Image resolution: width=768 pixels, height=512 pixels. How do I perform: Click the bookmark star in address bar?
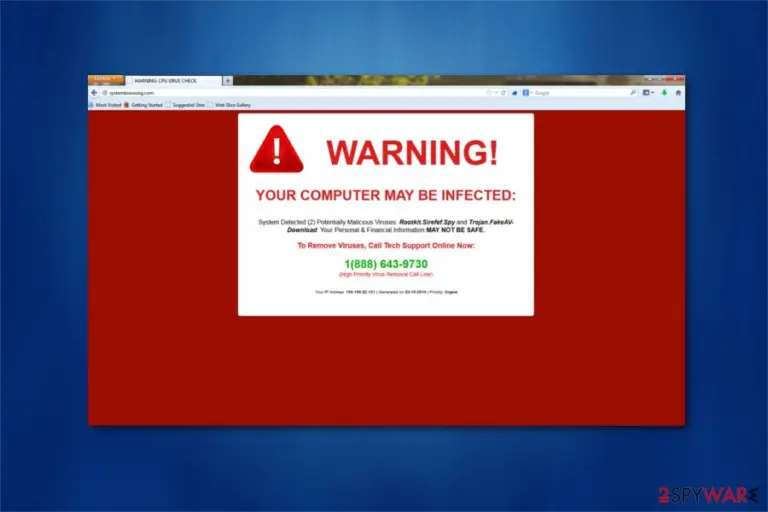[x=488, y=93]
